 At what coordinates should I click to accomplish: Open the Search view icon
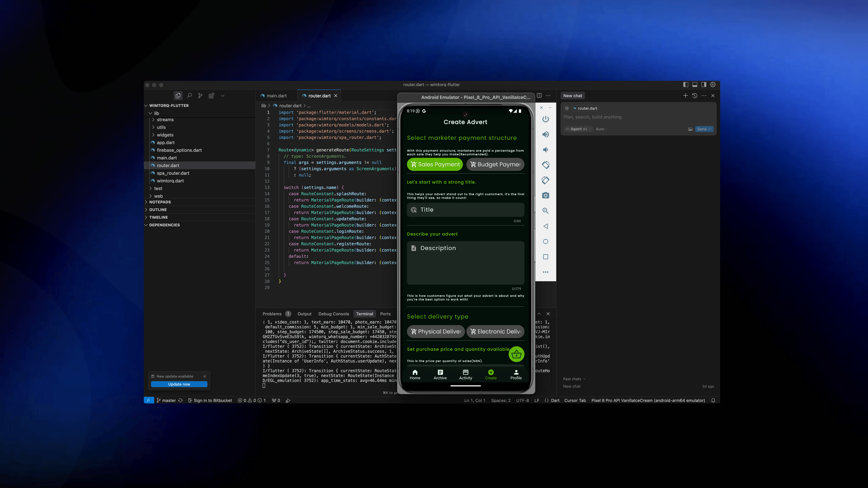click(189, 96)
